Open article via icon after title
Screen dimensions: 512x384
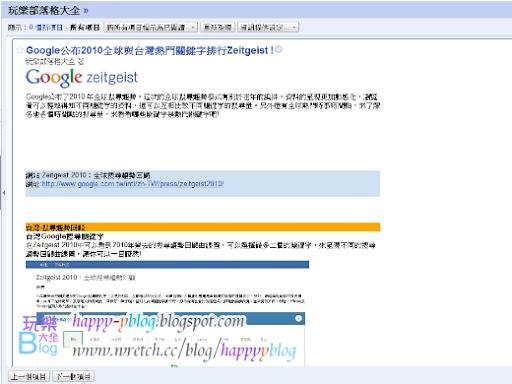click(279, 49)
